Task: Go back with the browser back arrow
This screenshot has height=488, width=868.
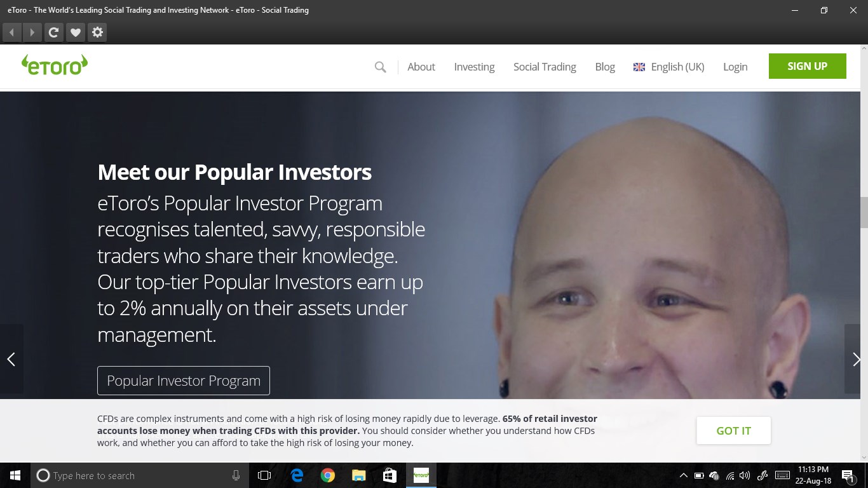Action: 12,32
